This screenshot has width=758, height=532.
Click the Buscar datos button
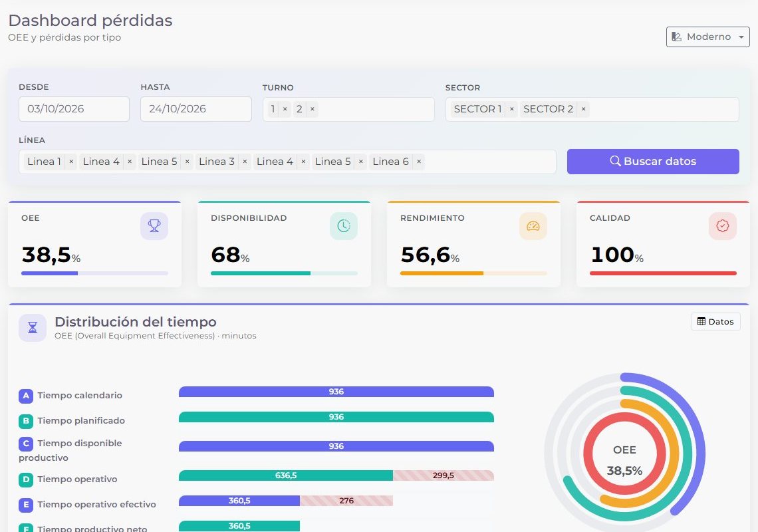pyautogui.click(x=653, y=162)
